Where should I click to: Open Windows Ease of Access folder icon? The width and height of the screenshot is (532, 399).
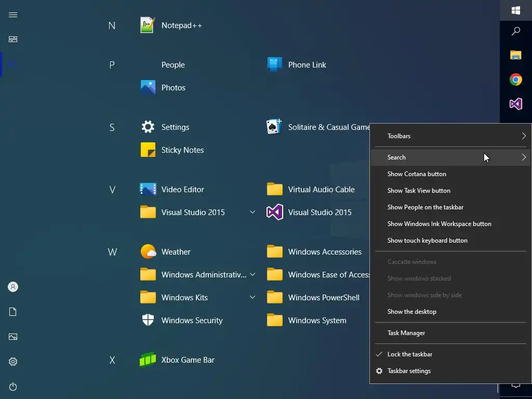pos(274,274)
